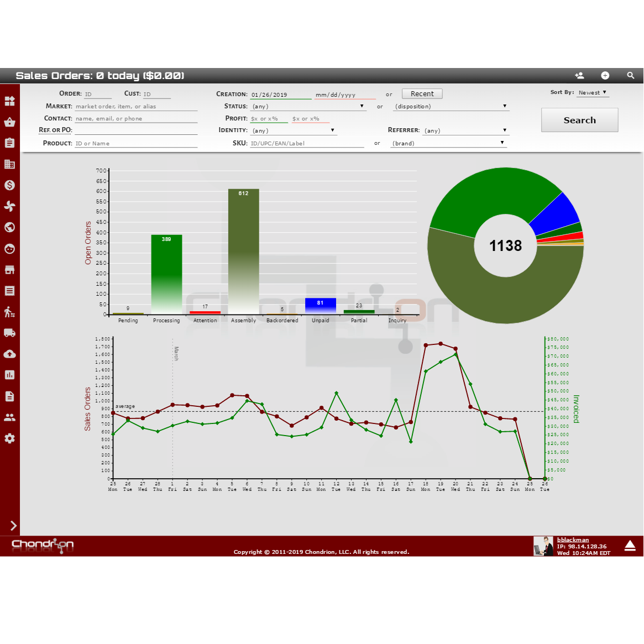The image size is (644, 644).
Task: Click the Inquiry bar label
Action: coord(397,321)
